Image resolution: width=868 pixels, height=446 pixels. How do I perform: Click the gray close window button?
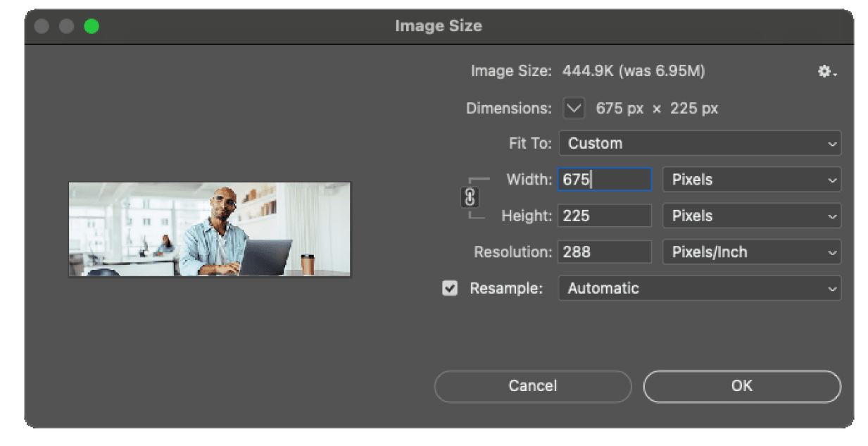coord(42,26)
